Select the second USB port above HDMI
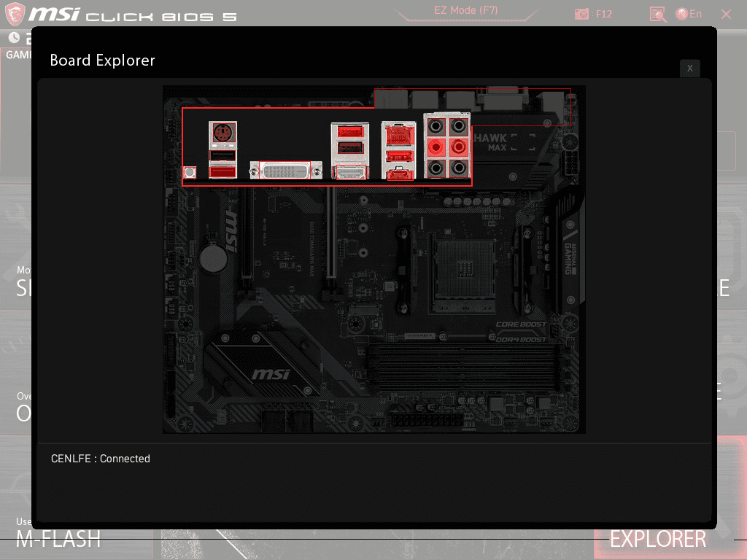The width and height of the screenshot is (747, 560). [350, 148]
